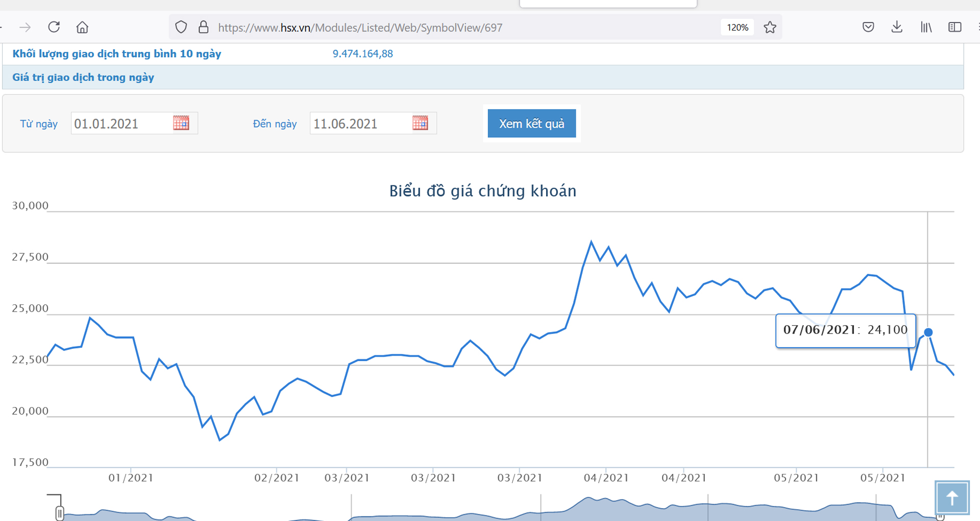Toggle the browser sidebar view

(954, 27)
